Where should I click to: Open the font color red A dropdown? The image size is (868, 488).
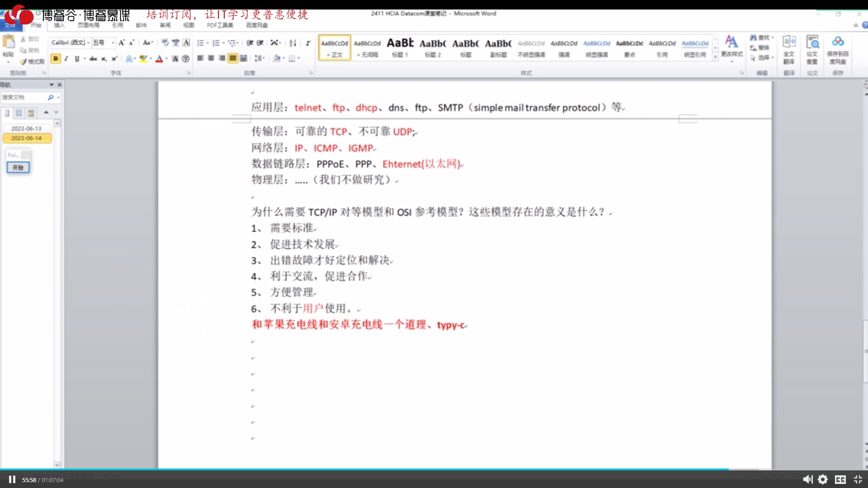[166, 59]
